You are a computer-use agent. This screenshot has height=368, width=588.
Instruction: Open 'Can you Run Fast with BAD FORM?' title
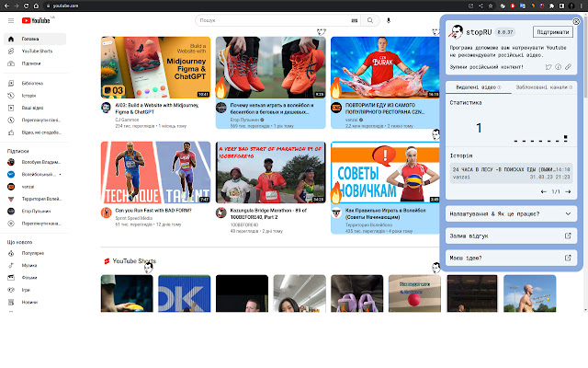[153, 211]
